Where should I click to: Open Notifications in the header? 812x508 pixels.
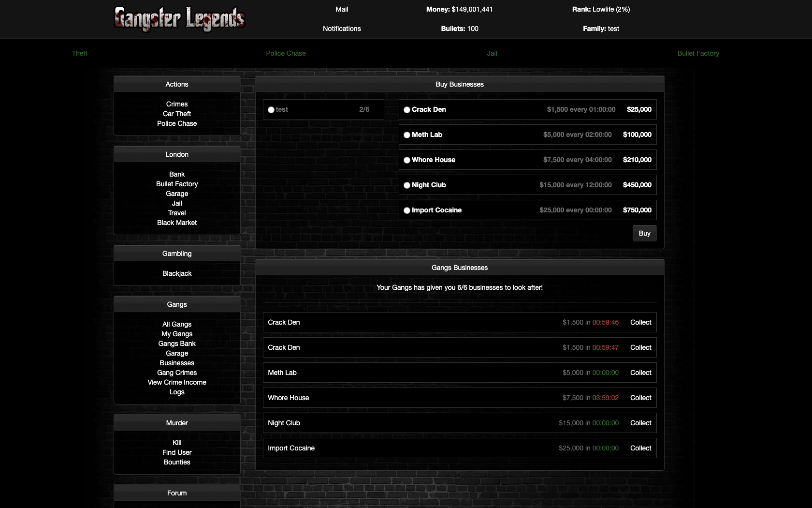pos(342,29)
